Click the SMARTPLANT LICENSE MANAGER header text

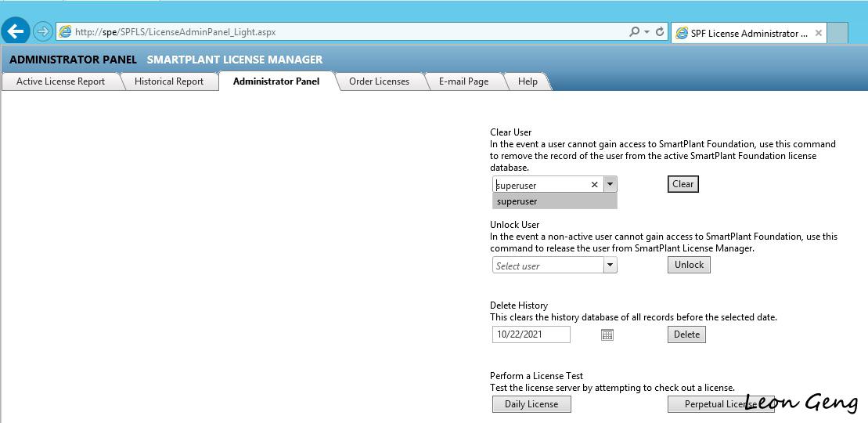coord(235,60)
